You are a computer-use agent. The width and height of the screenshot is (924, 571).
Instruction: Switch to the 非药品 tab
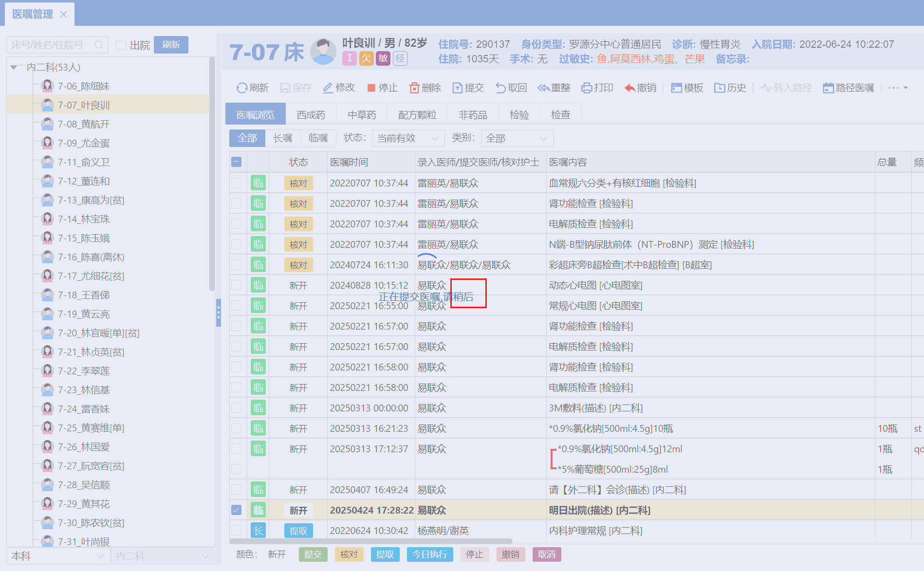pos(473,115)
